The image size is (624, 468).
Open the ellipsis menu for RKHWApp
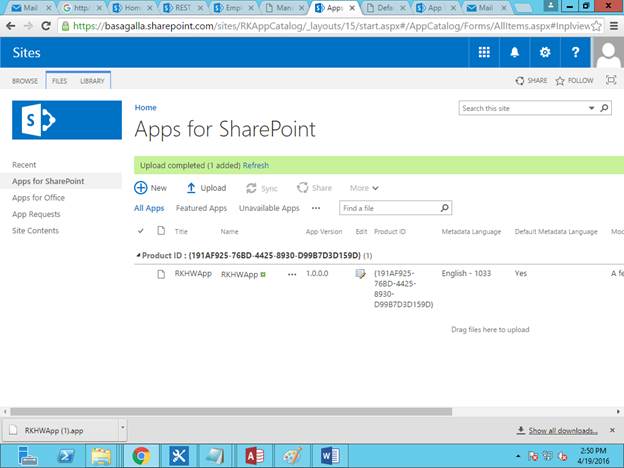click(x=292, y=274)
